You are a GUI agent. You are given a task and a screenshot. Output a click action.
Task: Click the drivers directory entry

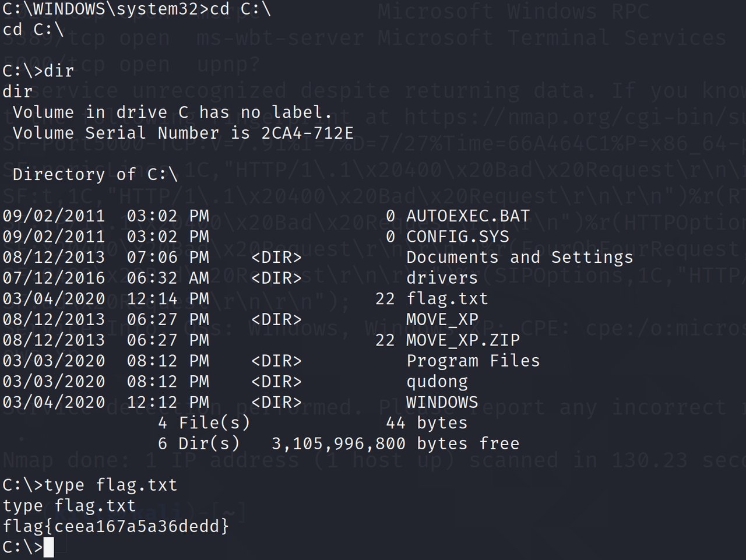[442, 278]
